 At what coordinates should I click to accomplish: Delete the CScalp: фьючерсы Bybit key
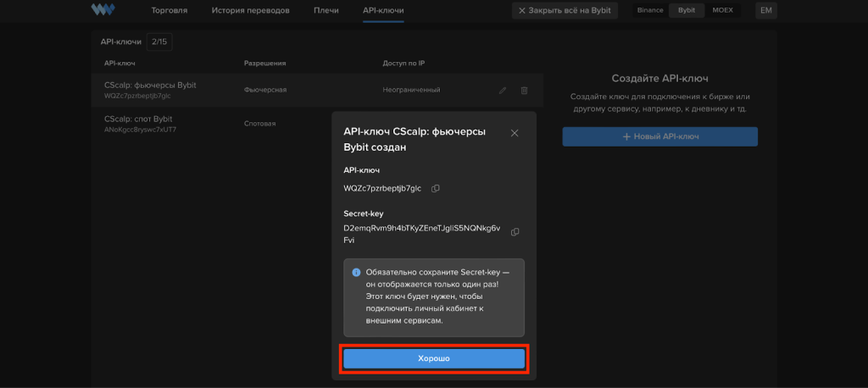pos(524,90)
